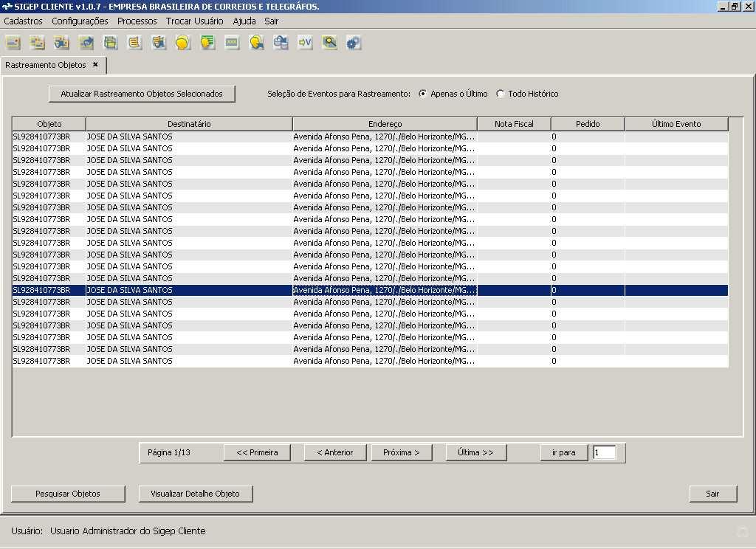
Task: Click the database synchronization toolbar icon
Action: coord(281,42)
